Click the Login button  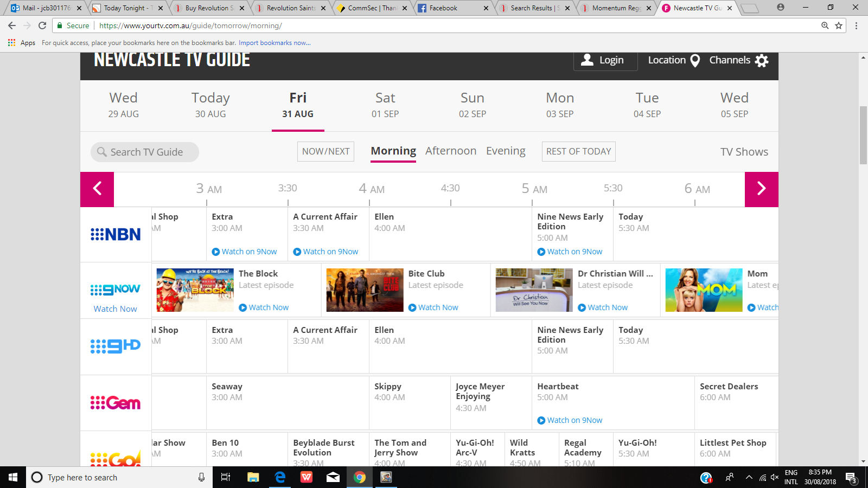(x=604, y=60)
